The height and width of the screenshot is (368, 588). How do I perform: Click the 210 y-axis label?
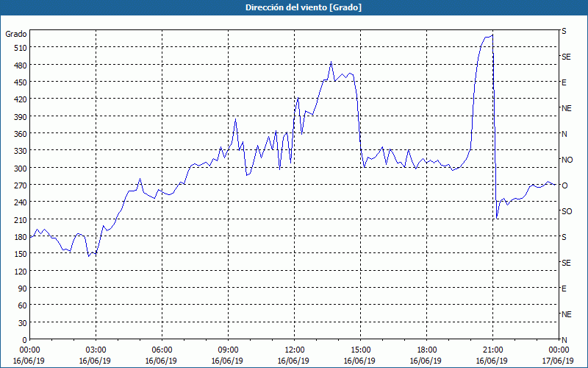tap(21, 219)
